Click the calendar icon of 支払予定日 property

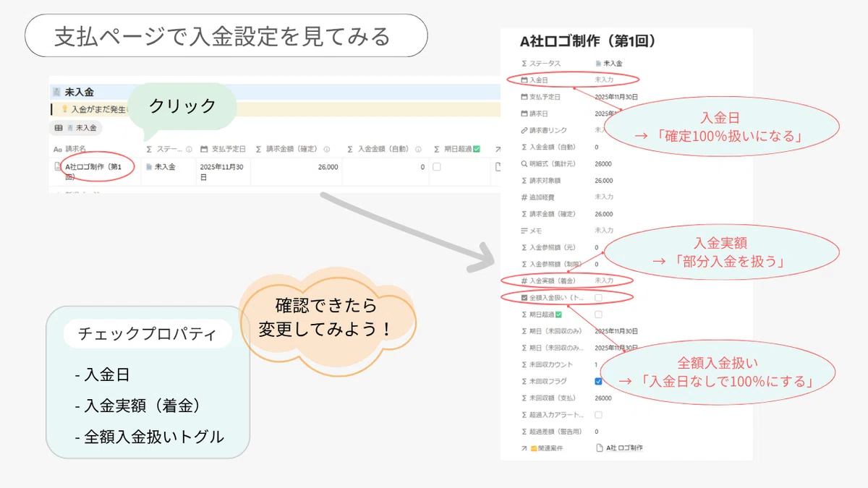(524, 97)
